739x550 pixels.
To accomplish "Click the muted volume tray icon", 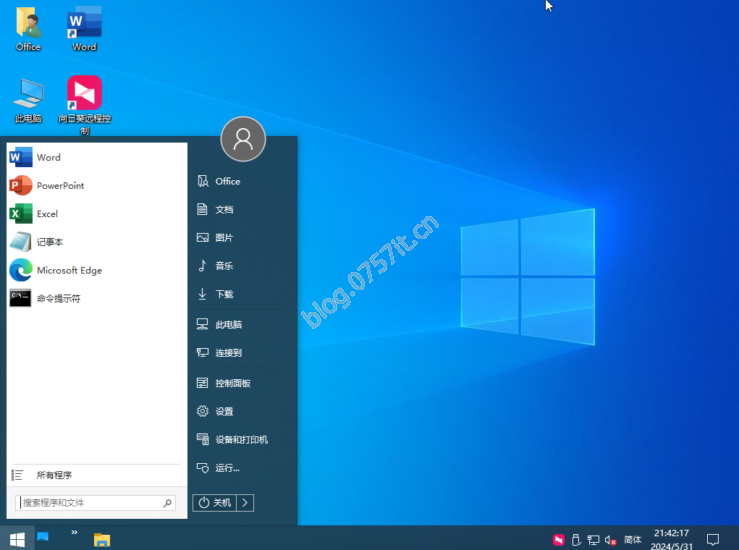I will (x=610, y=540).
